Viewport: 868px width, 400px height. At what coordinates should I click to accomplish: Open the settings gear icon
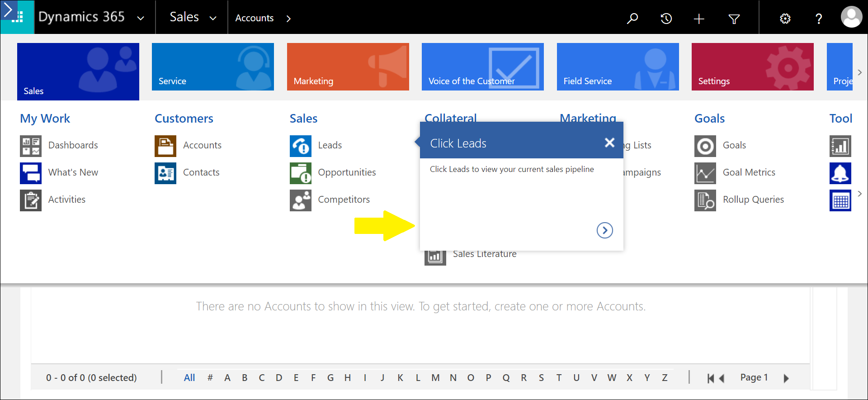[x=785, y=19]
